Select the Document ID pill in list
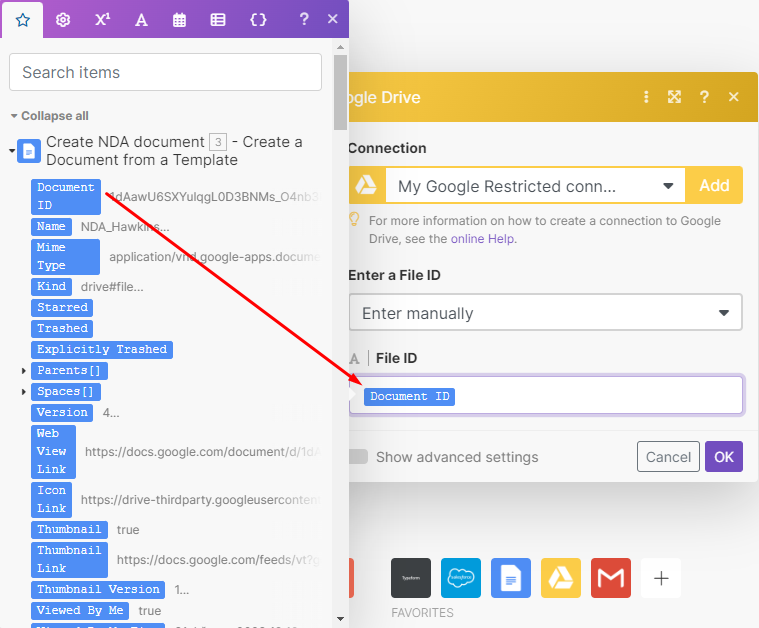Screen dimensions: 759x628 click(x=66, y=197)
